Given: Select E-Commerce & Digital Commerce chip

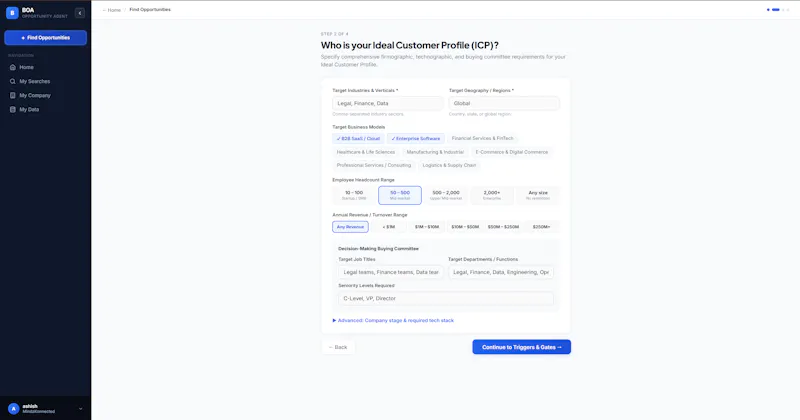Looking at the screenshot, I should click(512, 152).
